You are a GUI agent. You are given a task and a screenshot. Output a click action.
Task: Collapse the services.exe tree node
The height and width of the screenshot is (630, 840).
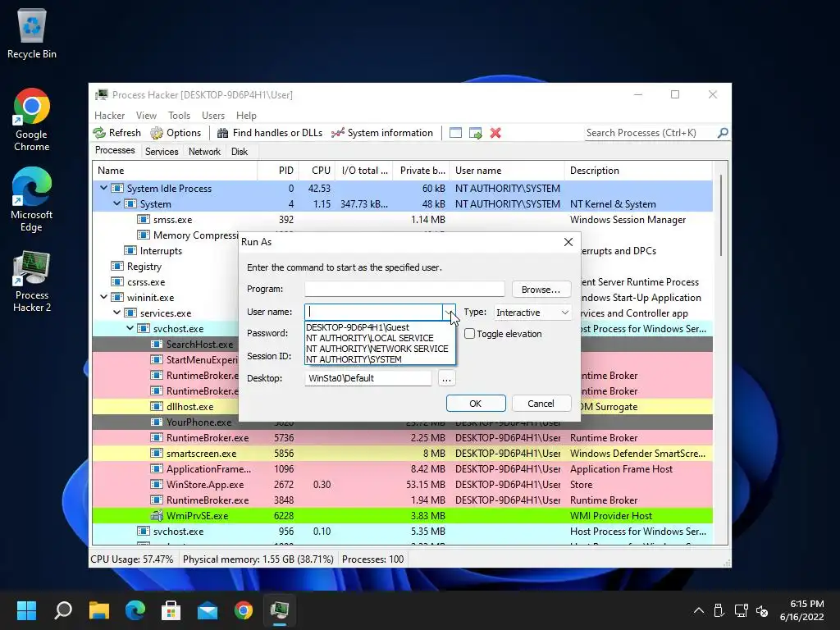pos(116,313)
